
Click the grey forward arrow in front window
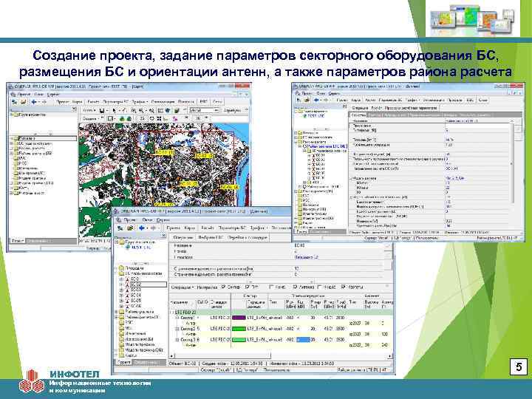[x=154, y=228]
